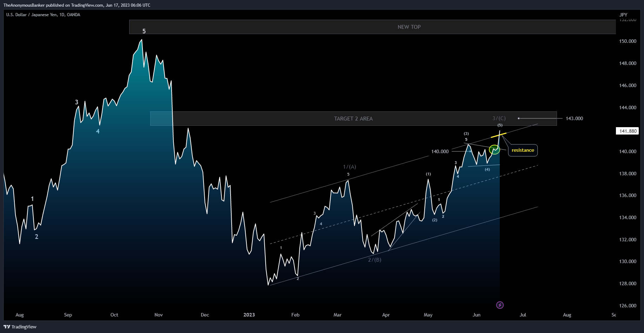The image size is (644, 333).
Task: Click the 128.000 price axis label
Action: 628,283
